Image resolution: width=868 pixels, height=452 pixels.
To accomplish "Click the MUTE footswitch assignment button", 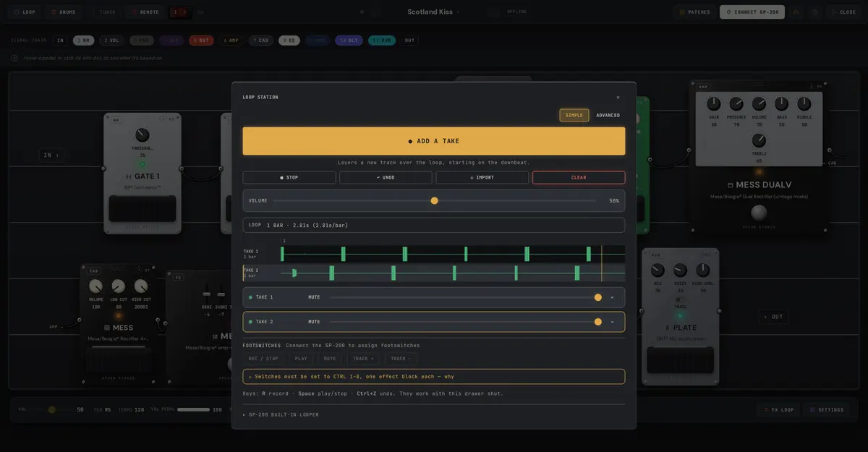I will tap(330, 358).
